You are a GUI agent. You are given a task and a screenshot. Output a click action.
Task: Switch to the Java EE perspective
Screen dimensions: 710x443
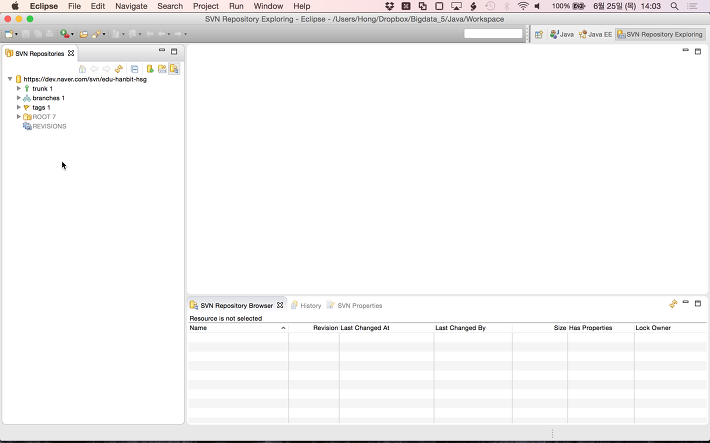point(595,34)
